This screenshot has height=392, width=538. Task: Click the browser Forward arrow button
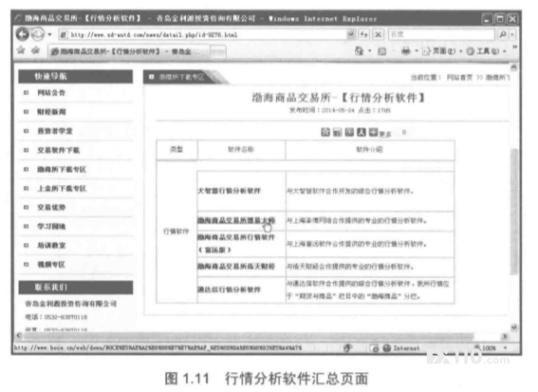(38, 34)
